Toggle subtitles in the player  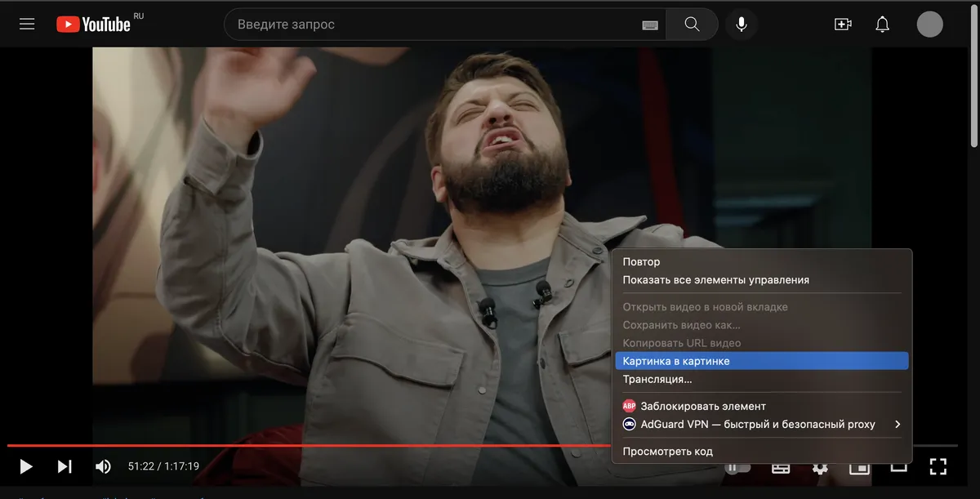point(781,469)
